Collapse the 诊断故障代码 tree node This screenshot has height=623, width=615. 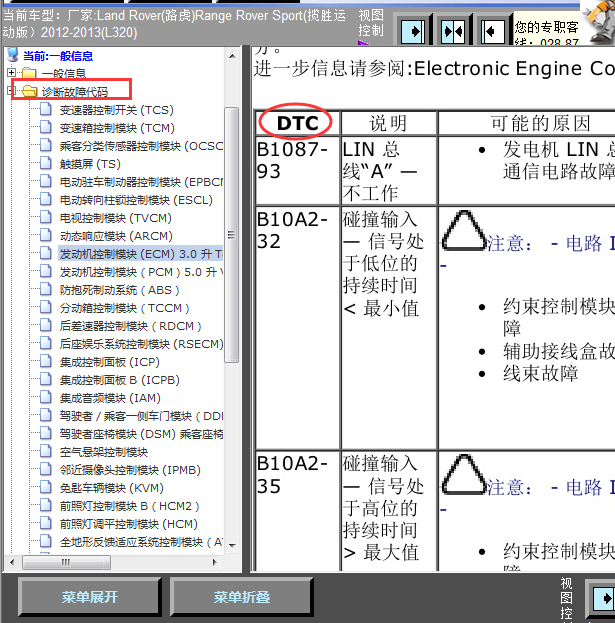tap(10, 91)
